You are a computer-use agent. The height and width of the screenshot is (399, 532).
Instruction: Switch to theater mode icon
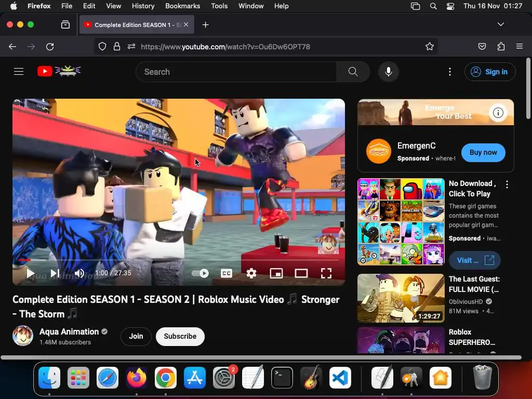pyautogui.click(x=301, y=273)
